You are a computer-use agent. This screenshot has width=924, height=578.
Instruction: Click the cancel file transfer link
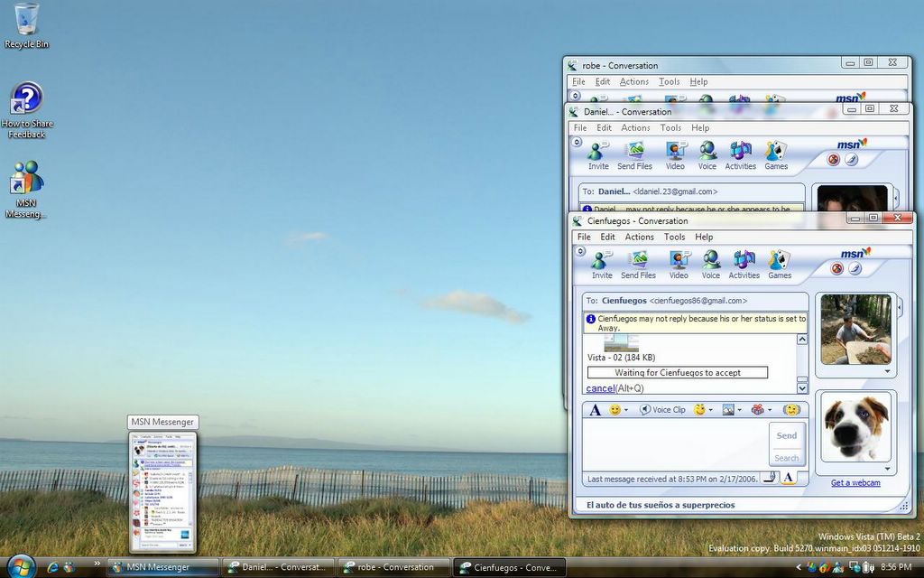600,388
